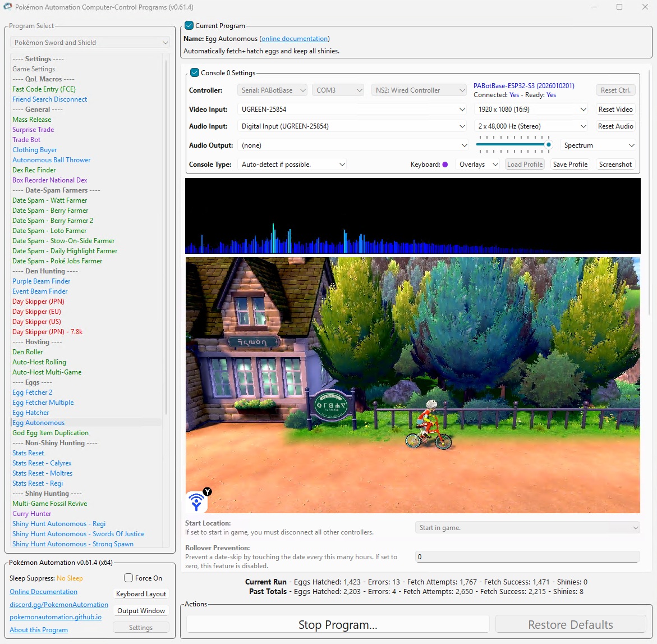Disable the Console 0 Settings checkbox
The image size is (657, 644).
(x=194, y=72)
